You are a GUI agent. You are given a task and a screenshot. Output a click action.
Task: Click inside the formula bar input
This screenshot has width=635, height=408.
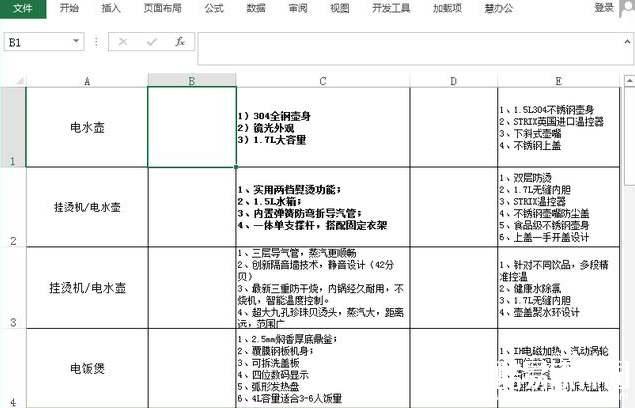point(409,49)
